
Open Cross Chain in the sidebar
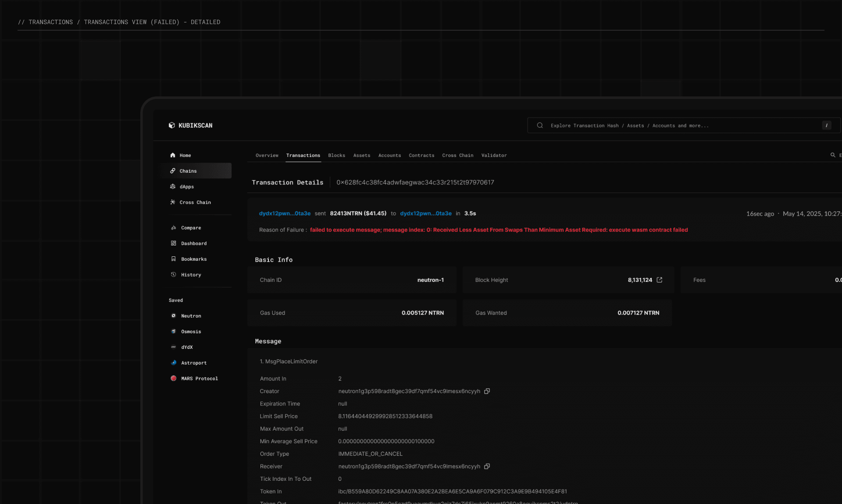click(195, 202)
